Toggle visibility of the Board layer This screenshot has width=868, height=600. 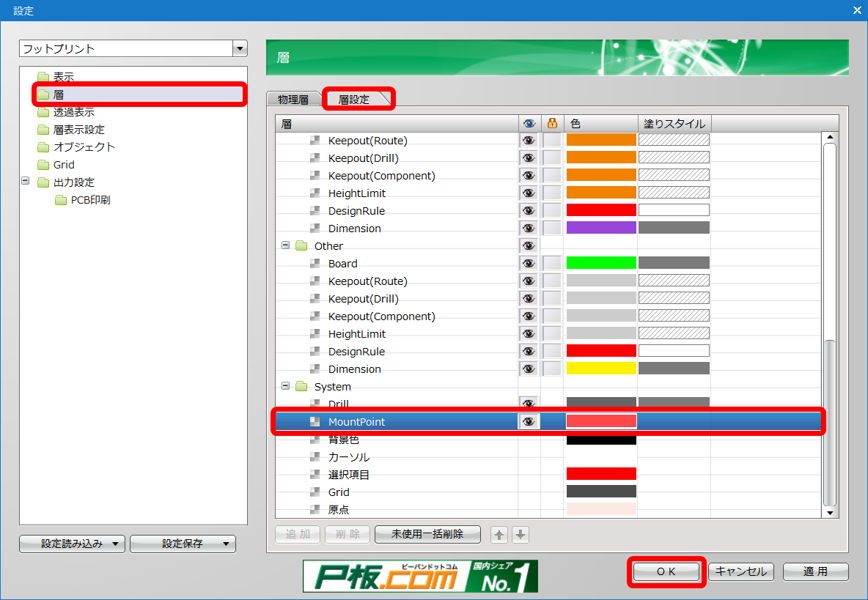(529, 264)
